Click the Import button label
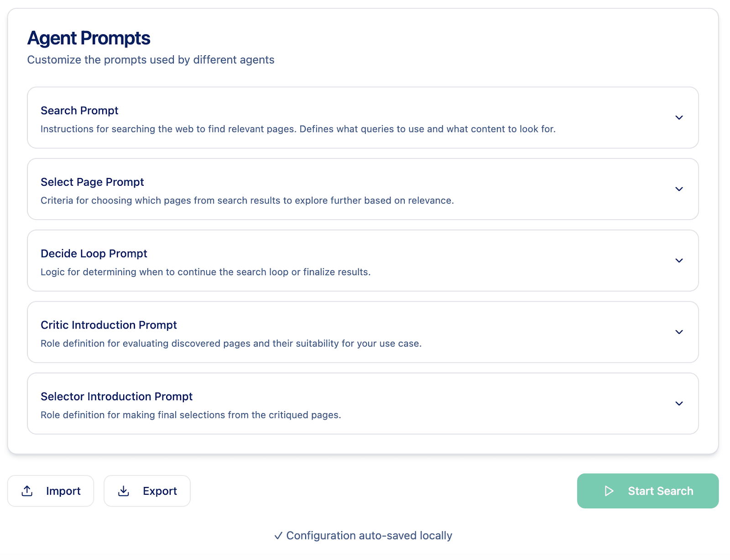Screen dimensions: 730x560 [63, 491]
